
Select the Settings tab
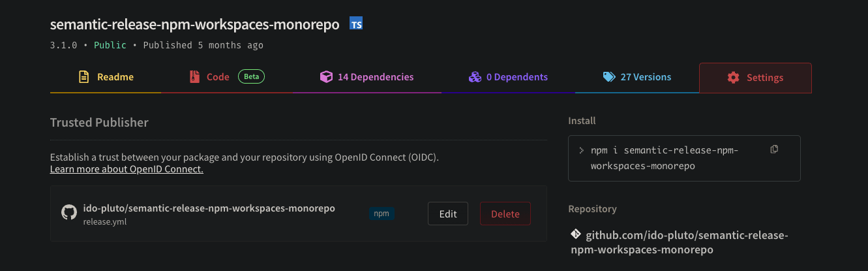pos(755,78)
